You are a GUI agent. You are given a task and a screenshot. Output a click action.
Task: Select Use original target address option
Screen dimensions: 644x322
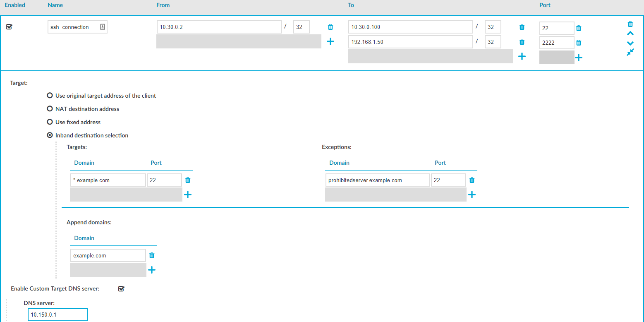click(50, 96)
